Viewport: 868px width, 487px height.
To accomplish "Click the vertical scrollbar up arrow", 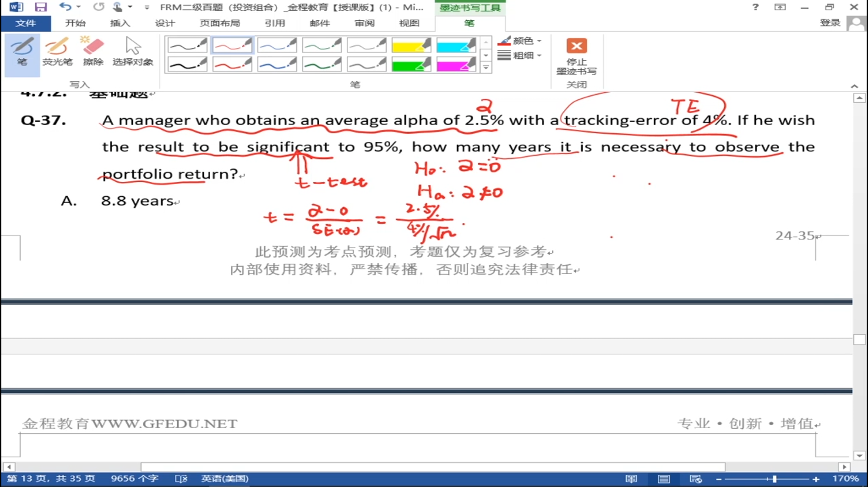I will pyautogui.click(x=859, y=98).
